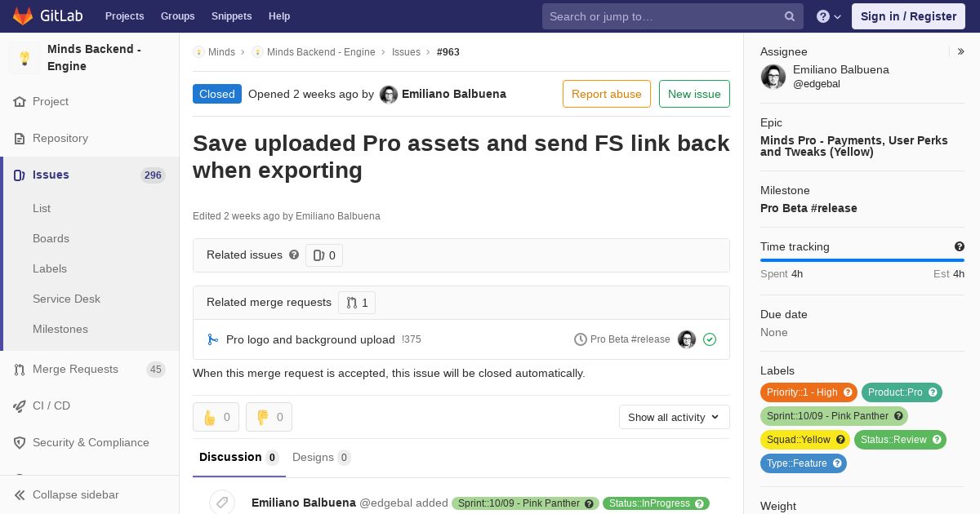Image resolution: width=980 pixels, height=514 pixels.
Task: Open the Pro logo and background upload link
Action: [310, 339]
